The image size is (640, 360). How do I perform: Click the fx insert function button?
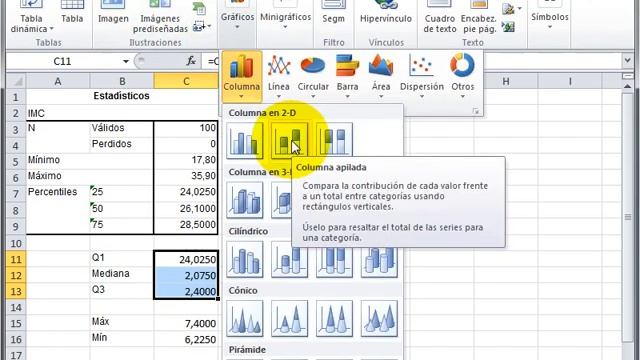point(191,61)
